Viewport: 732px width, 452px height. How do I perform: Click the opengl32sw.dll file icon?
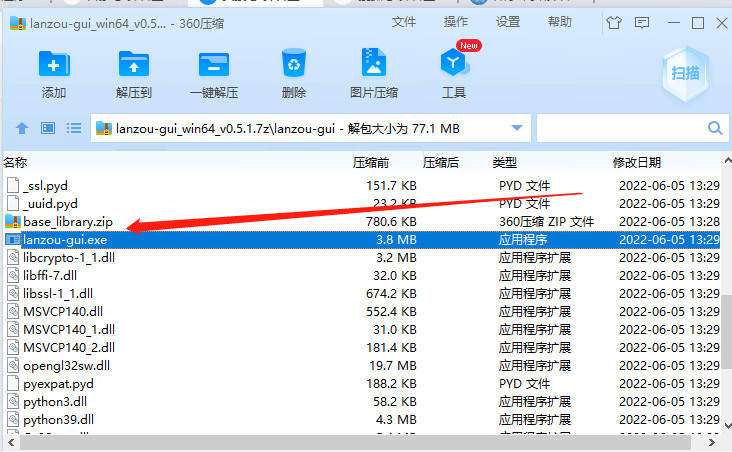click(x=13, y=366)
